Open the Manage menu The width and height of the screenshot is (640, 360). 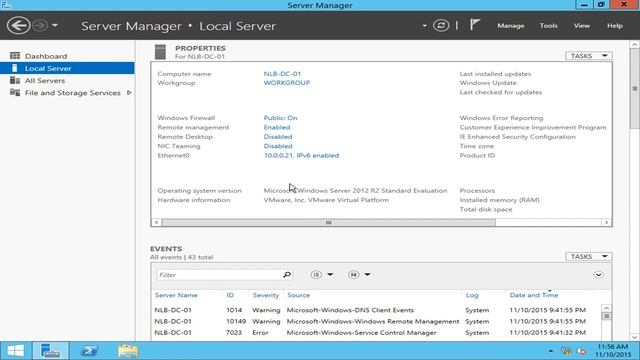point(511,26)
